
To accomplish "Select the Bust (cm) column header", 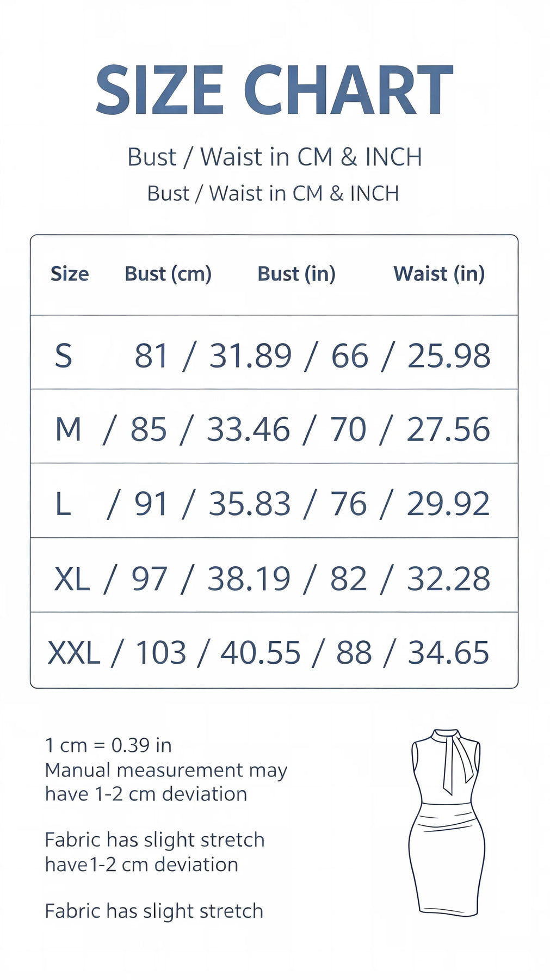I will coord(168,274).
